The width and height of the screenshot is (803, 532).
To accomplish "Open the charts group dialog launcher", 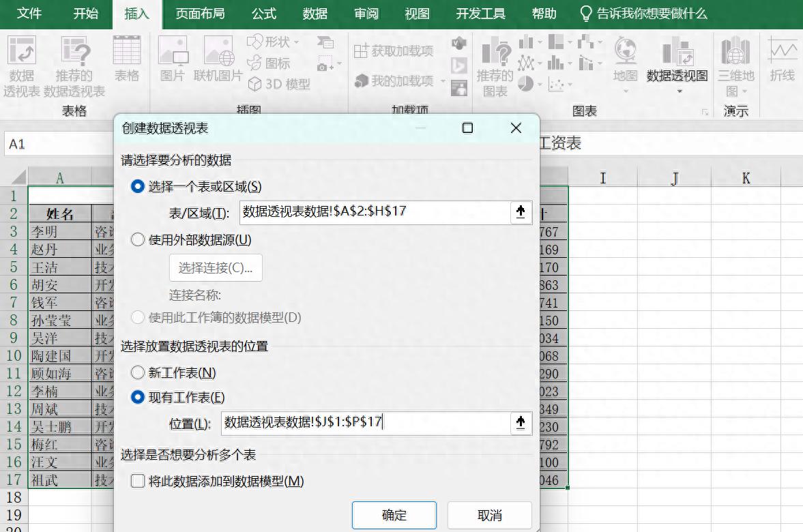I will (x=705, y=112).
